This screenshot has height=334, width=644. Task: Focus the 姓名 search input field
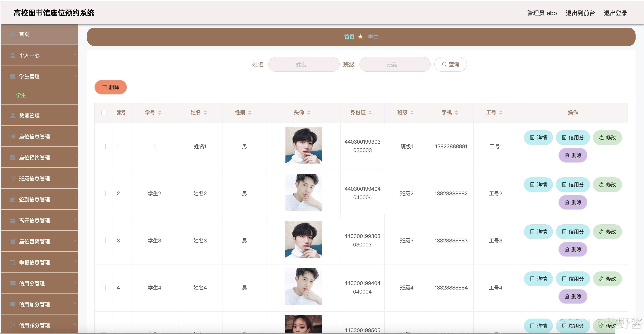pos(304,65)
